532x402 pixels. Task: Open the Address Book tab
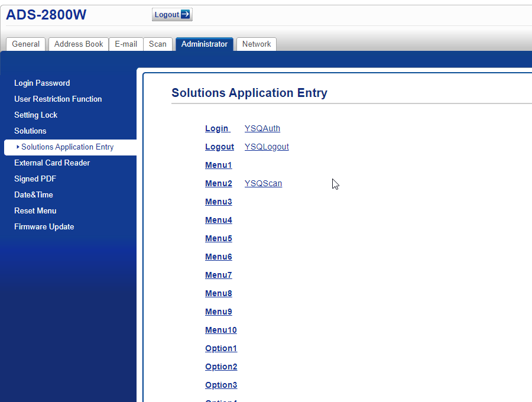pyautogui.click(x=79, y=44)
